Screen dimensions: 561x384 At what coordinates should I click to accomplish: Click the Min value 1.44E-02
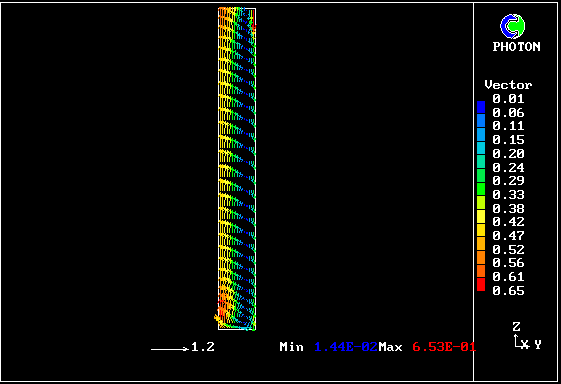click(x=346, y=347)
